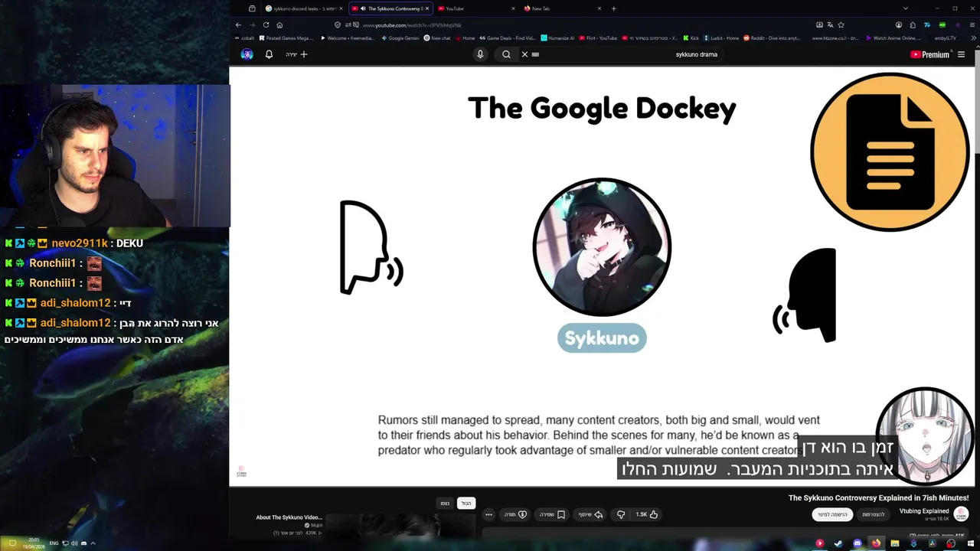Open the Pirated Games Mega bookmark
This screenshot has height=551, width=980.
(286, 37)
